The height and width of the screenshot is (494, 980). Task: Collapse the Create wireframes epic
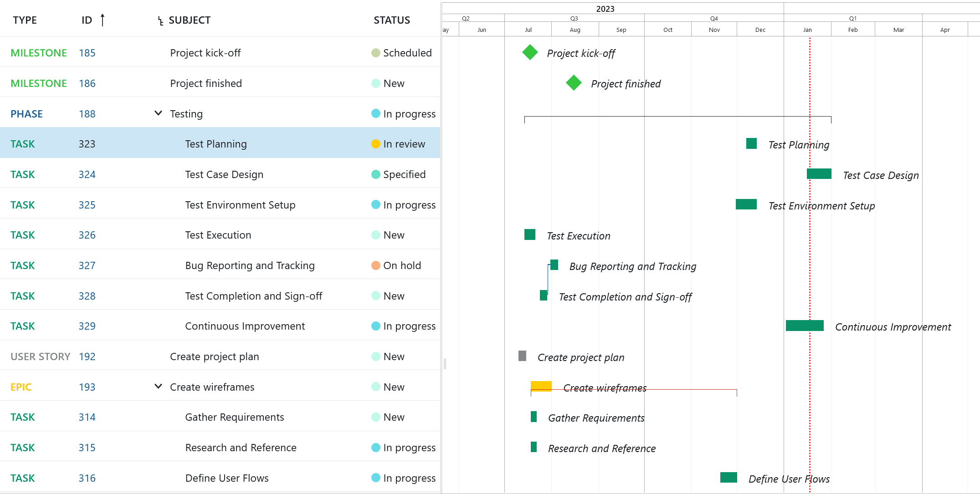[158, 386]
